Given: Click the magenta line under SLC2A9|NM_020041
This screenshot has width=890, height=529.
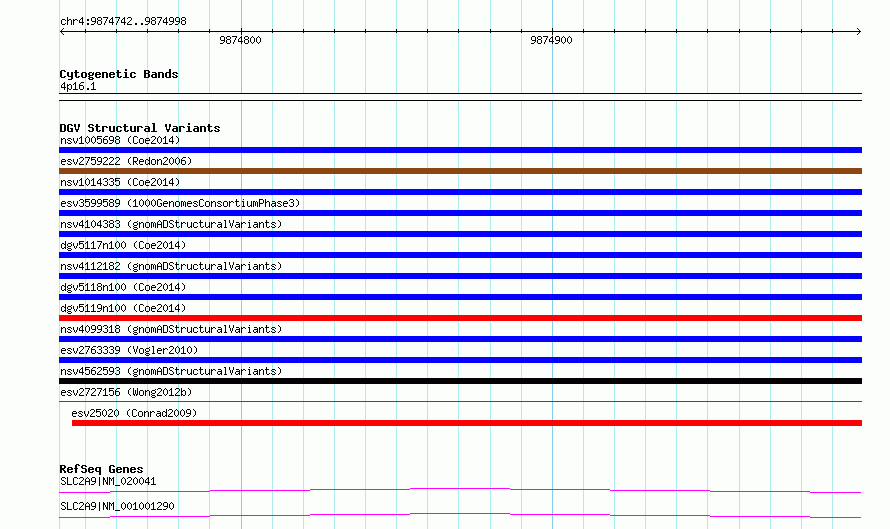Looking at the screenshot, I should [460, 490].
